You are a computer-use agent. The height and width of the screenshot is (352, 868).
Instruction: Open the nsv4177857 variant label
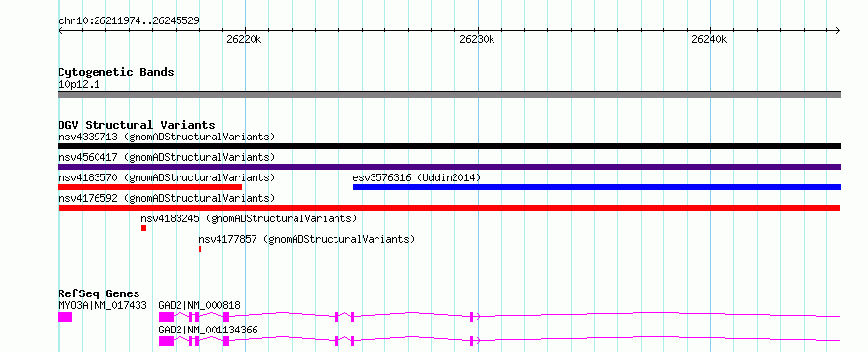(x=306, y=239)
